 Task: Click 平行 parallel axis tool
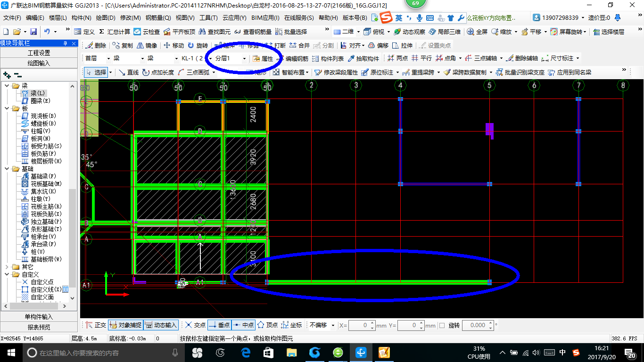click(x=421, y=58)
